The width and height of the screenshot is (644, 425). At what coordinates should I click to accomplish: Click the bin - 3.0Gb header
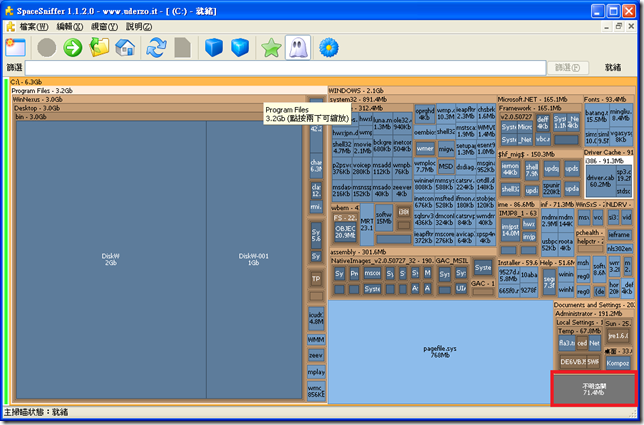159,117
